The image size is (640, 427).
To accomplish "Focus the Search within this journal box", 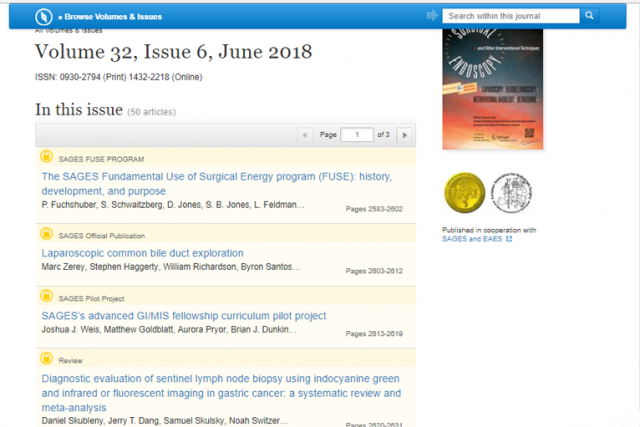I will click(x=510, y=16).
